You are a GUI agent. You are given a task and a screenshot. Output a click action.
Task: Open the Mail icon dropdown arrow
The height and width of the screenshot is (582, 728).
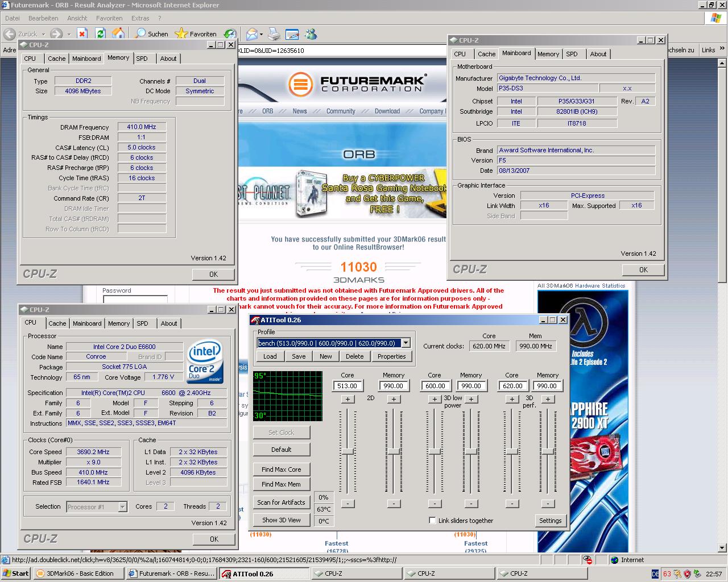[262, 34]
